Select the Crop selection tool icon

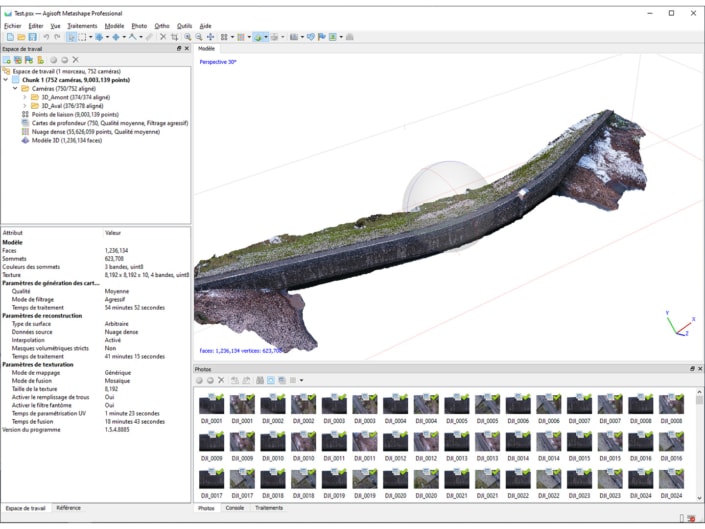pos(175,37)
